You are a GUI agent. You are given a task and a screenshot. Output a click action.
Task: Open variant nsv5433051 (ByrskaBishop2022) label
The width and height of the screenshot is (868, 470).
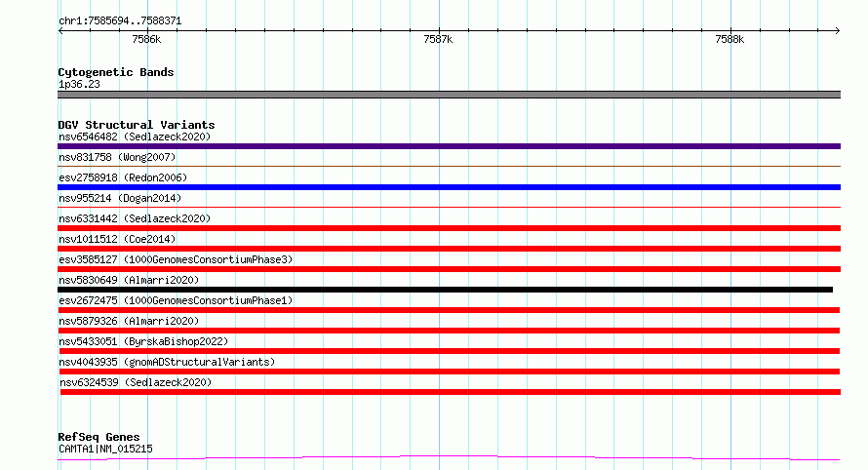pyautogui.click(x=143, y=341)
